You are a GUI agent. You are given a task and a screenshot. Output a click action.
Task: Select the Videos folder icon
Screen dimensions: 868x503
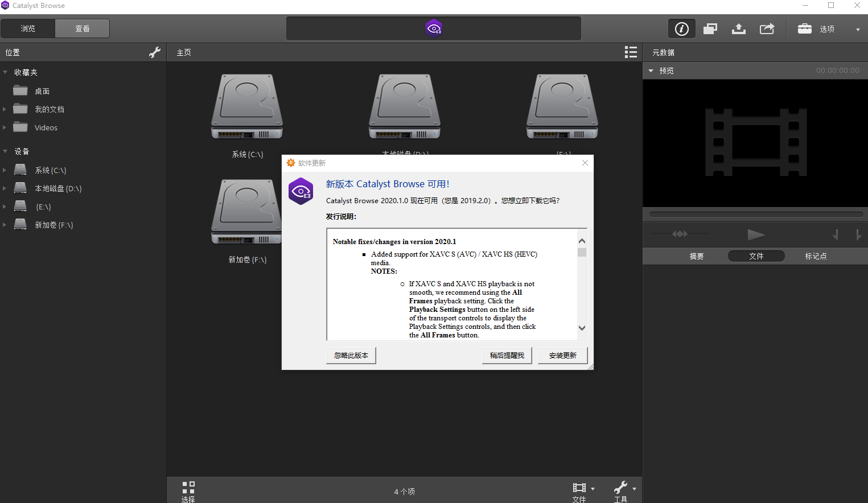tap(20, 127)
